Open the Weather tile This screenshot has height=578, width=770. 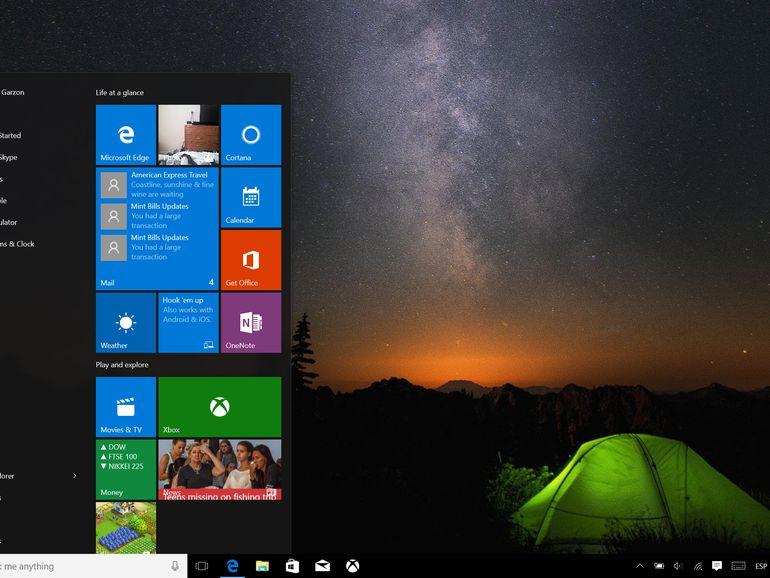125,322
